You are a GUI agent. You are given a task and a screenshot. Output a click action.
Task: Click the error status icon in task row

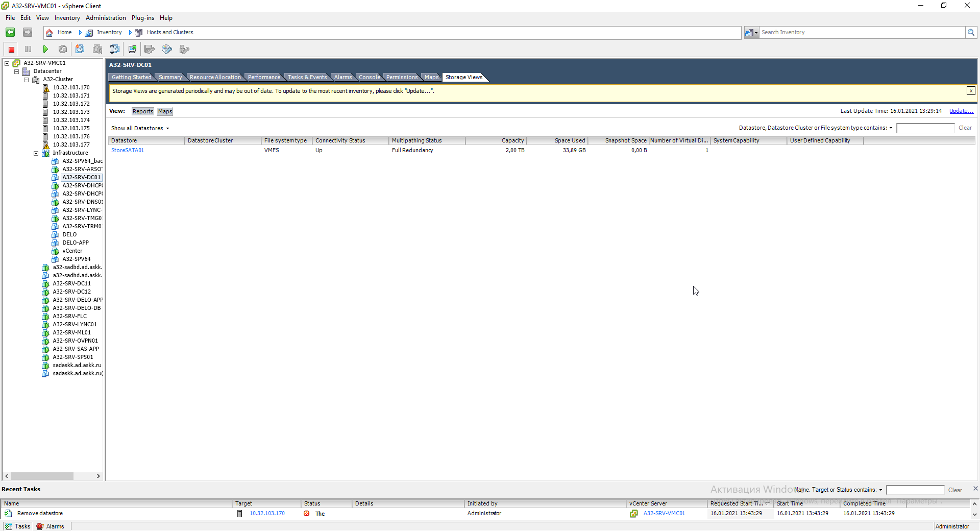[306, 514]
